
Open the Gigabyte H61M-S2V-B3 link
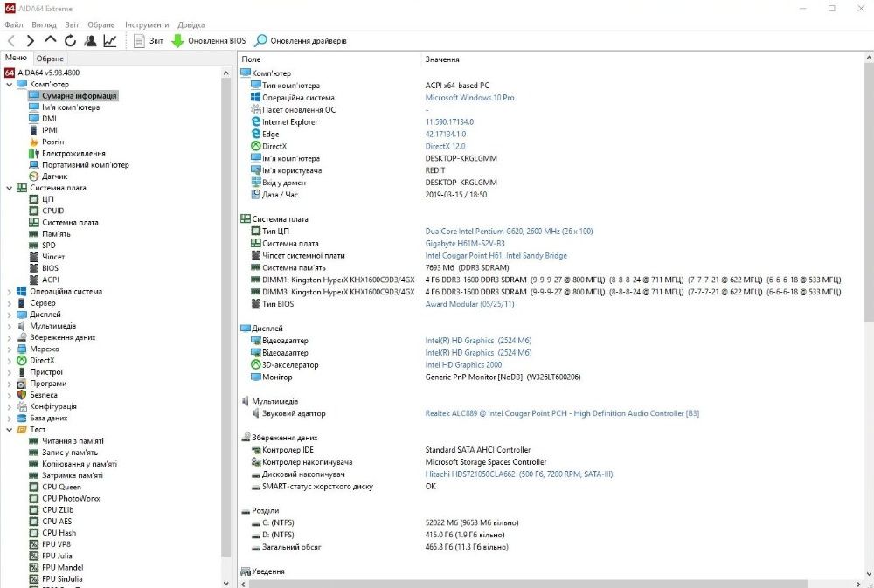[x=465, y=244]
